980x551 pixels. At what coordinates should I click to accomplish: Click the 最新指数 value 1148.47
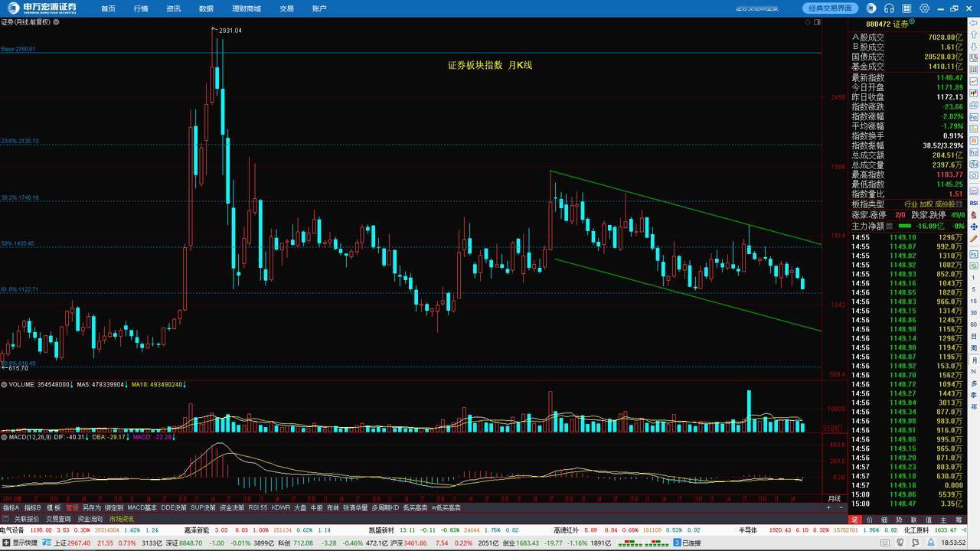(949, 78)
